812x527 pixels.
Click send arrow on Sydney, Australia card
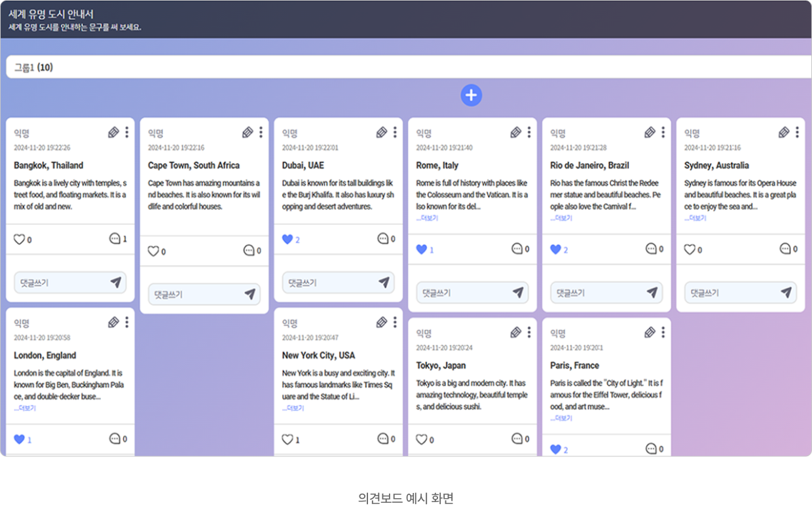[x=786, y=293]
